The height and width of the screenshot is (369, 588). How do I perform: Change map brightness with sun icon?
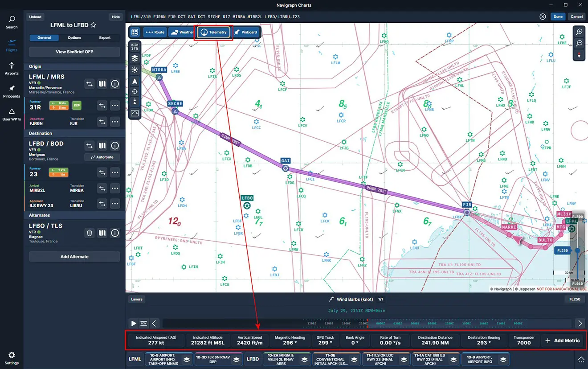(x=135, y=70)
